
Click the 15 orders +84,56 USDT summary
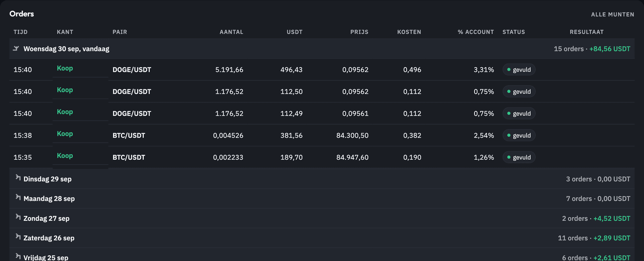click(592, 49)
